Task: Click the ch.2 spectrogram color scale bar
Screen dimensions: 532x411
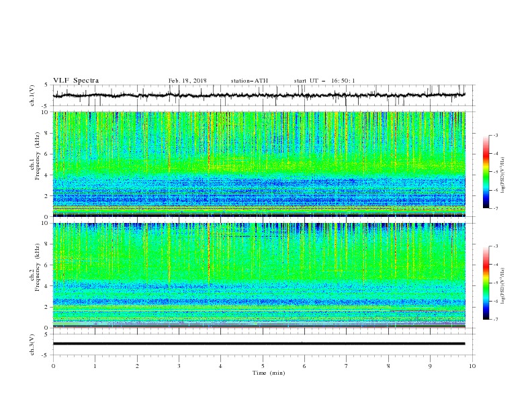Action: point(486,283)
